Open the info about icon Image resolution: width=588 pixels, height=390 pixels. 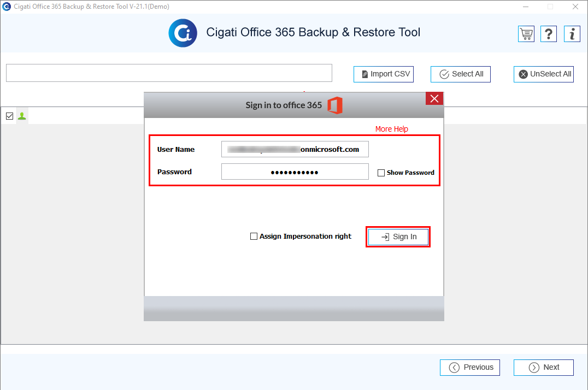(572, 34)
